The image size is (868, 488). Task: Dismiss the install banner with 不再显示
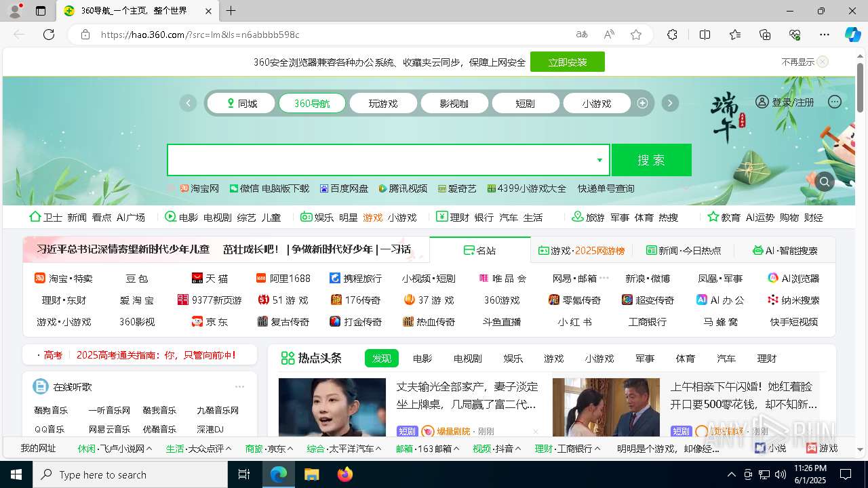[x=804, y=62]
